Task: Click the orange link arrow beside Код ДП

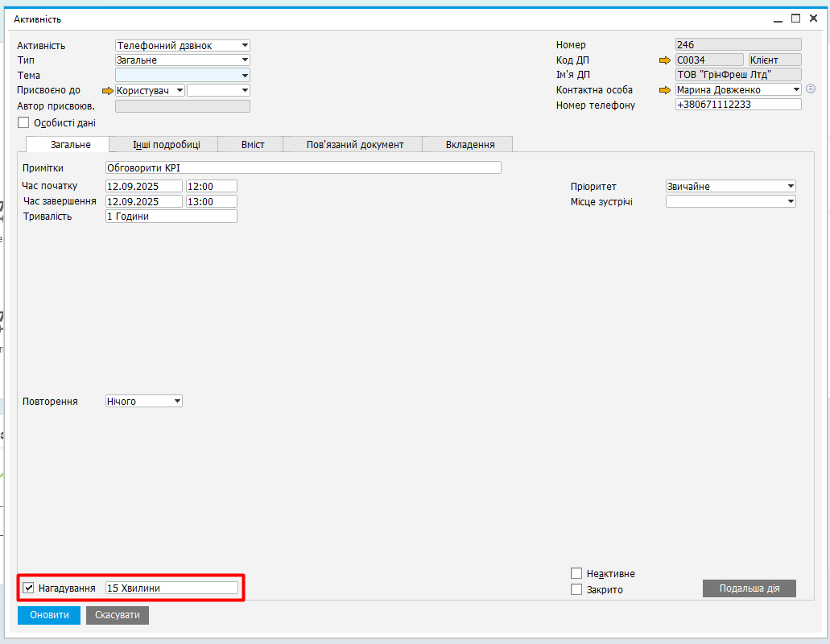Action: [664, 60]
